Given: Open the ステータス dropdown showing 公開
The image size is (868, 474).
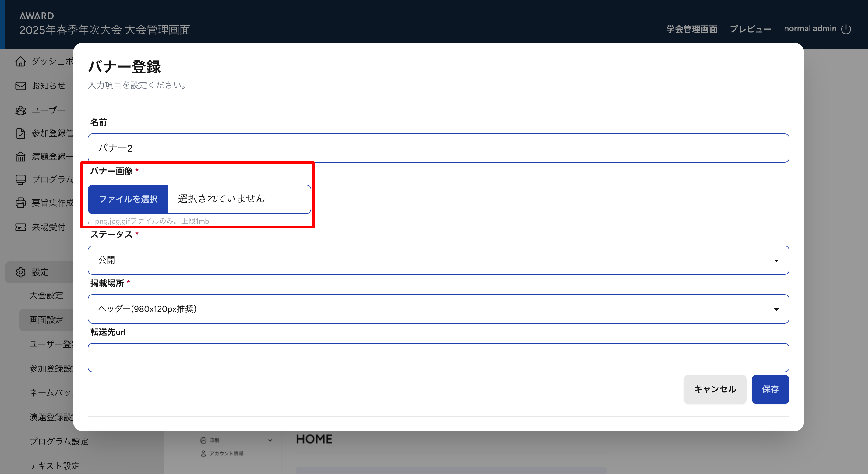Looking at the screenshot, I should coord(438,260).
